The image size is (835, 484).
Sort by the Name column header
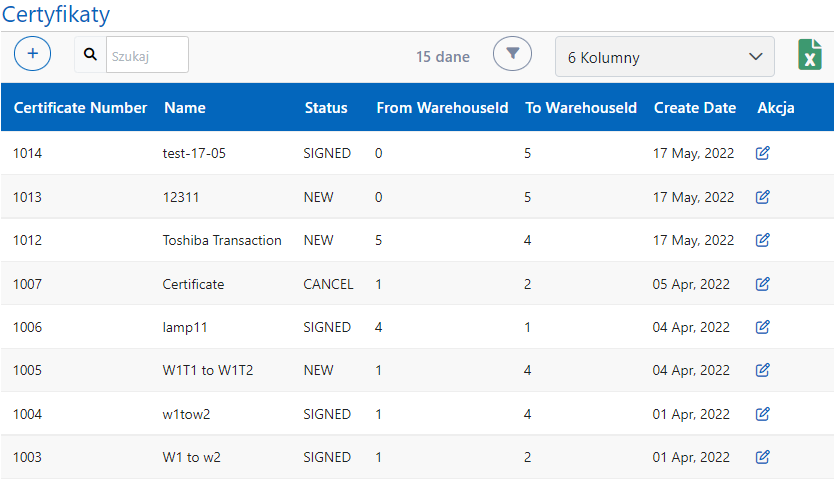184,108
